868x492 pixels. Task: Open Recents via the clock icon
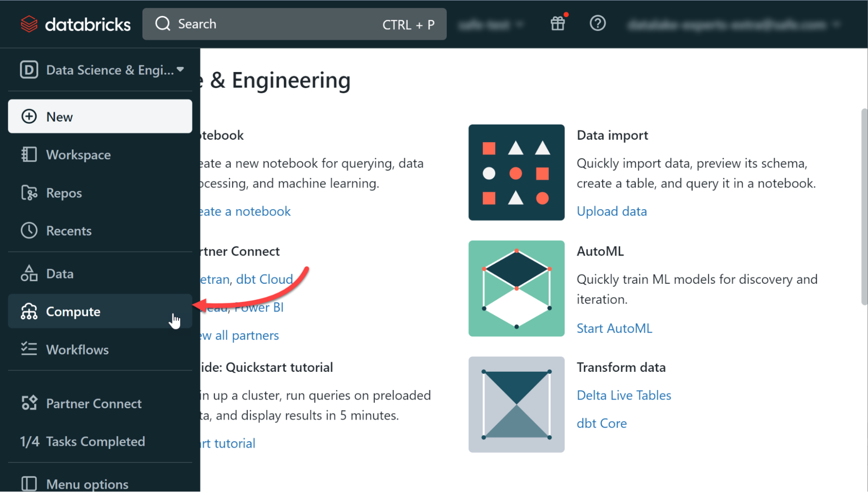pos(29,230)
